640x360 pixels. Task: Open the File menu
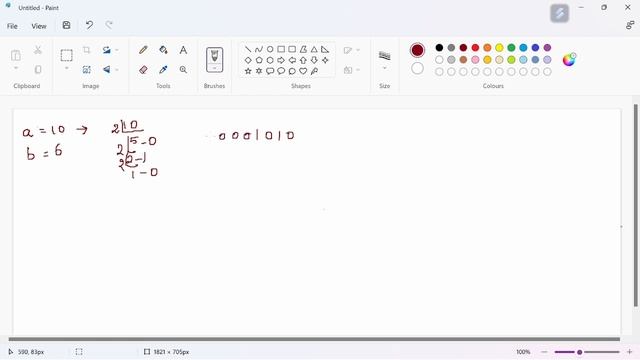click(x=12, y=26)
